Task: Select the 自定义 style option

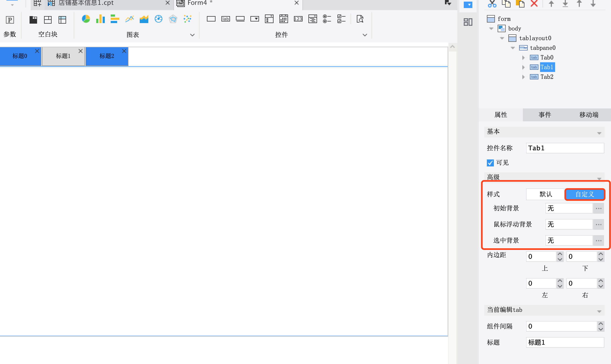Action: (585, 194)
